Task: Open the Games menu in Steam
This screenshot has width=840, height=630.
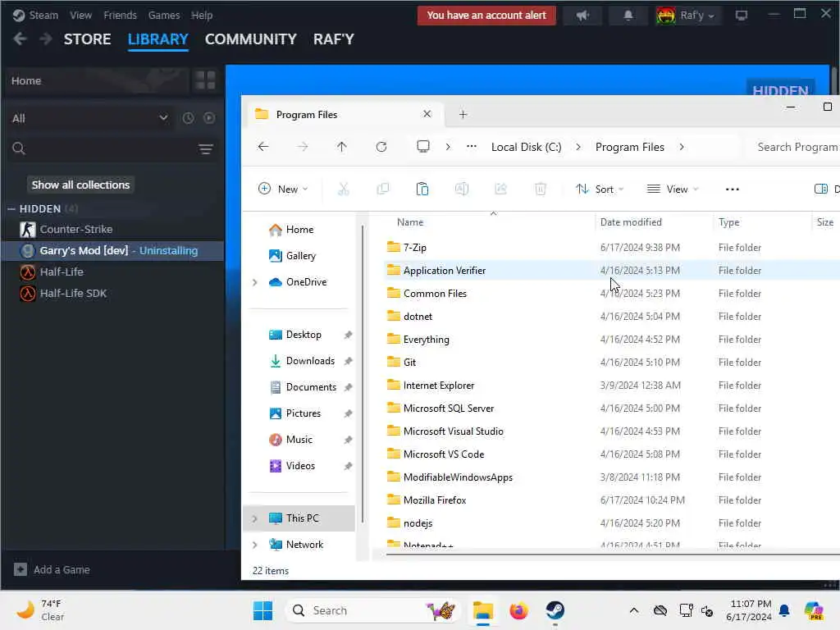Action: (x=164, y=16)
